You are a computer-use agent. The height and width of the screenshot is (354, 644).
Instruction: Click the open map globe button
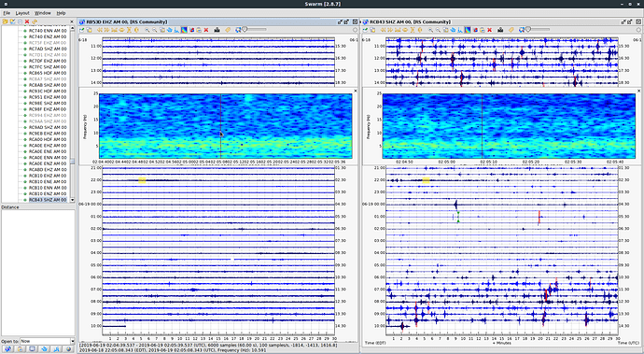tap(68, 349)
